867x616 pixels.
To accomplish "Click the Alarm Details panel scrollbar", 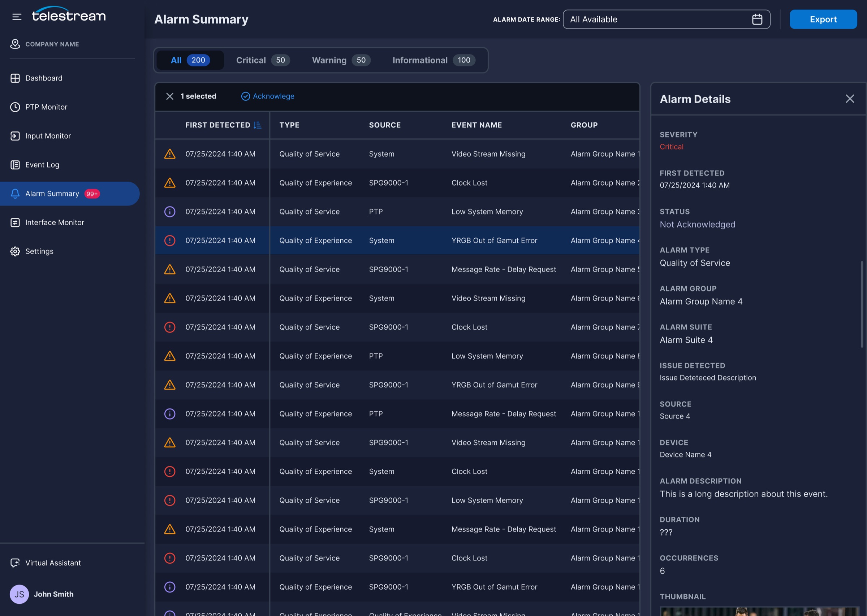I will click(862, 304).
